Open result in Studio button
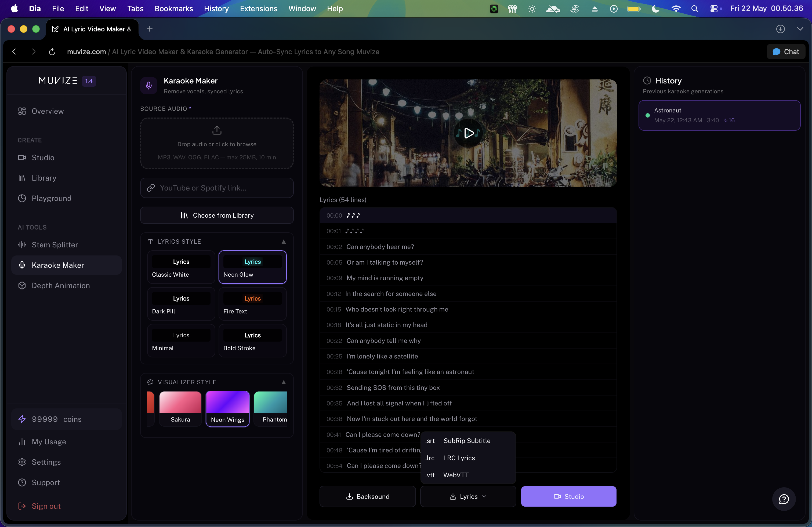Image resolution: width=812 pixels, height=527 pixels. 569,497
